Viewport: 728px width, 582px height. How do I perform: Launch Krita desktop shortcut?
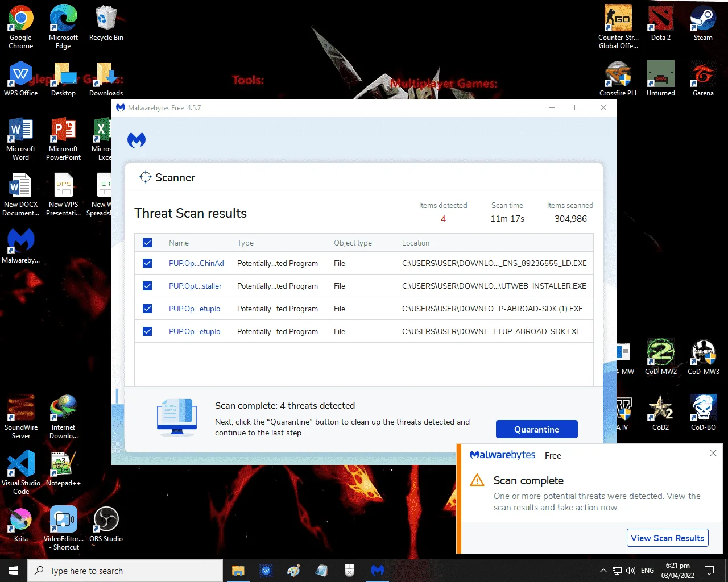pos(21,524)
